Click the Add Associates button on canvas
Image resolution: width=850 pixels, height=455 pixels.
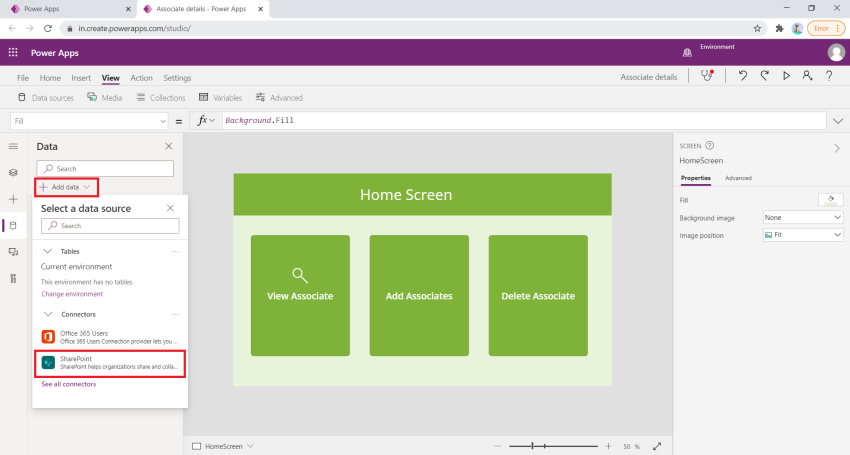[419, 296]
